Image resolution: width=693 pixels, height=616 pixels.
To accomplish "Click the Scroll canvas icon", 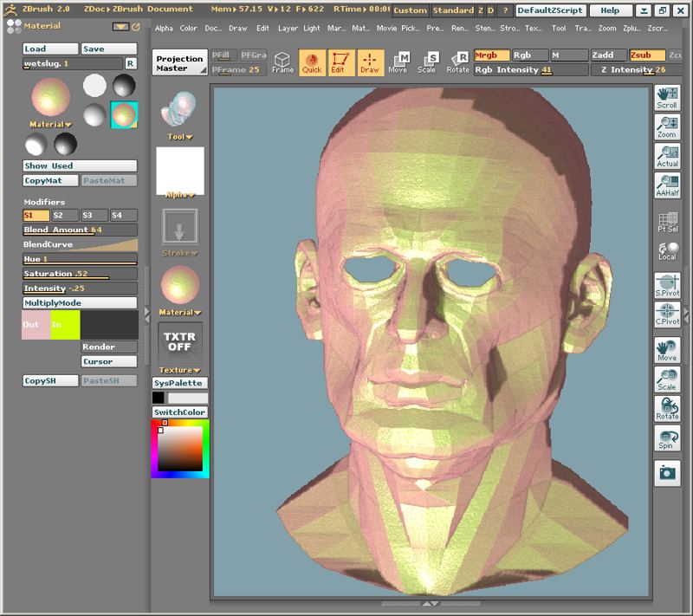I will (667, 97).
